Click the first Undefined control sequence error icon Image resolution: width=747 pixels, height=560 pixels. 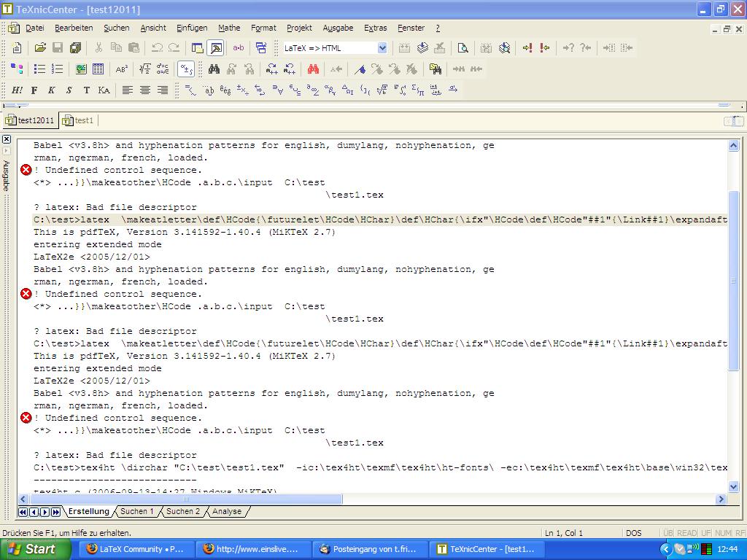pyautogui.click(x=26, y=169)
